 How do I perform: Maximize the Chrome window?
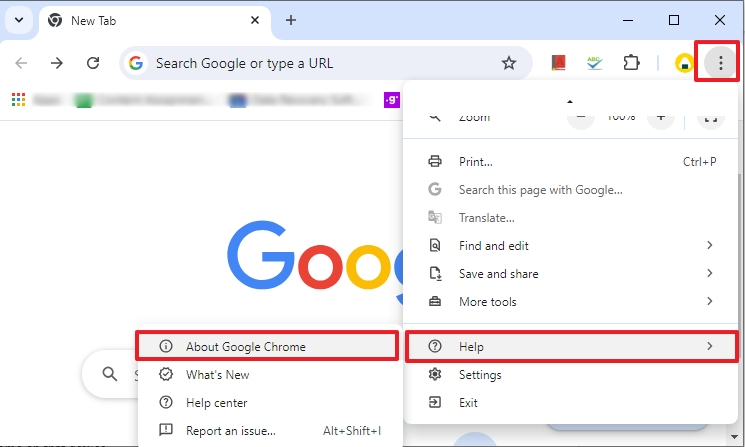[674, 20]
